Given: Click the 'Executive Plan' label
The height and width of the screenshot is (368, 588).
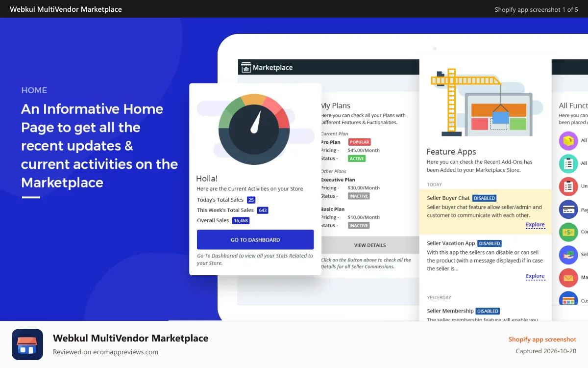Looking at the screenshot, I should click(x=338, y=180).
